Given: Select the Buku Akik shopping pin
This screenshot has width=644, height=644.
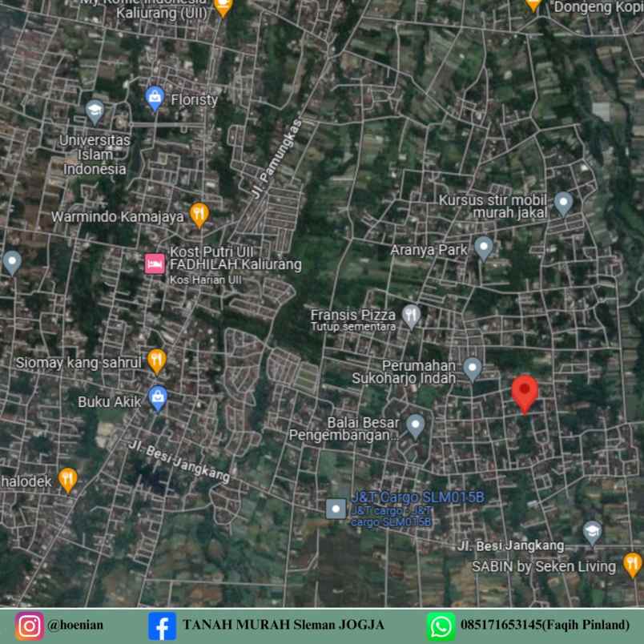Looking at the screenshot, I should 157,397.
